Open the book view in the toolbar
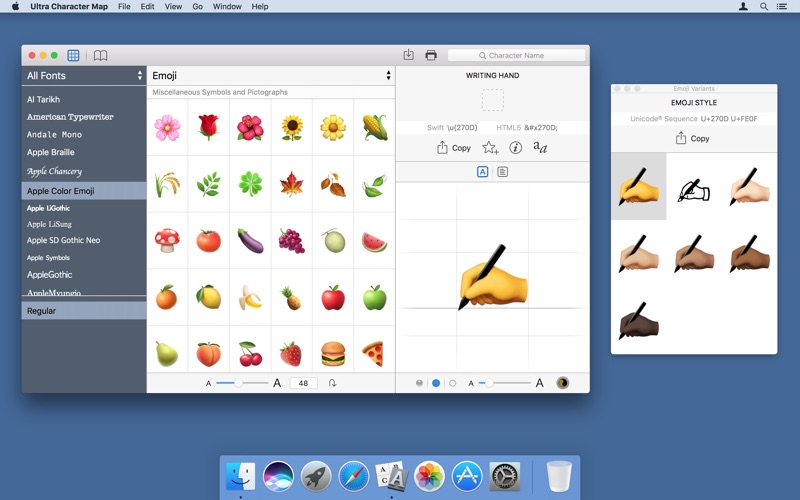800x500 pixels. (x=100, y=56)
